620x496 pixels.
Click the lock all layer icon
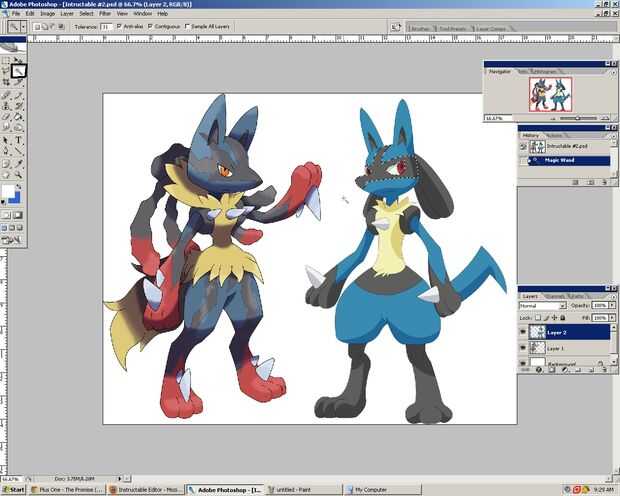pyautogui.click(x=562, y=316)
